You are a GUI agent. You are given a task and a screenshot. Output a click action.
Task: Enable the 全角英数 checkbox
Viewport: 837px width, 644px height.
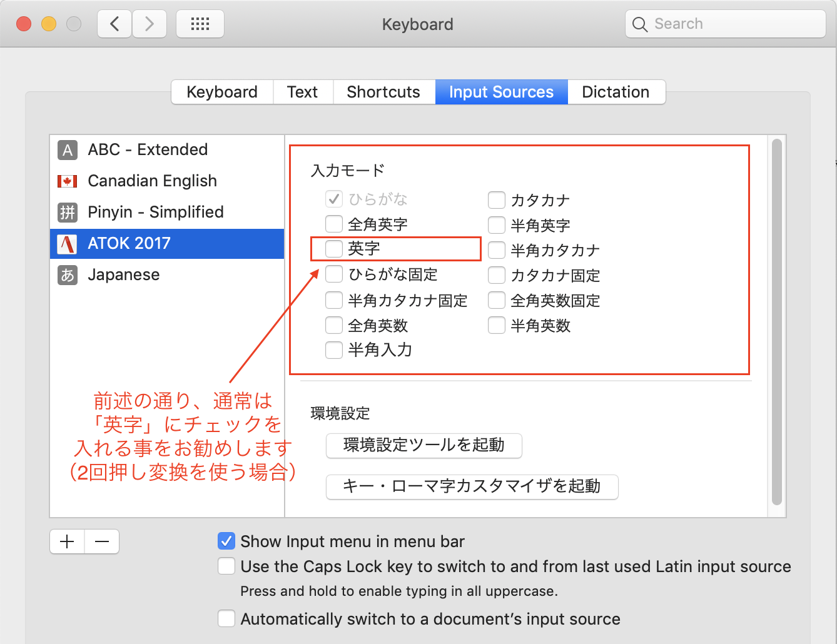coord(334,326)
